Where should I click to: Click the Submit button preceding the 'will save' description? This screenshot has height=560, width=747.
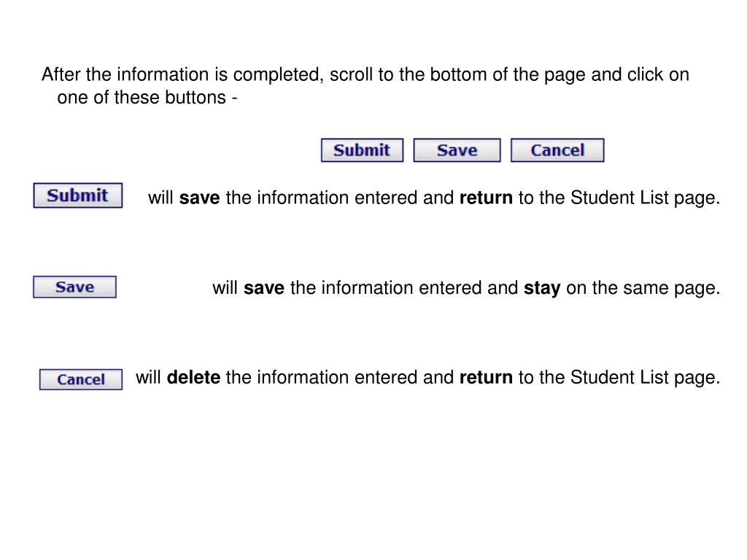click(x=77, y=195)
